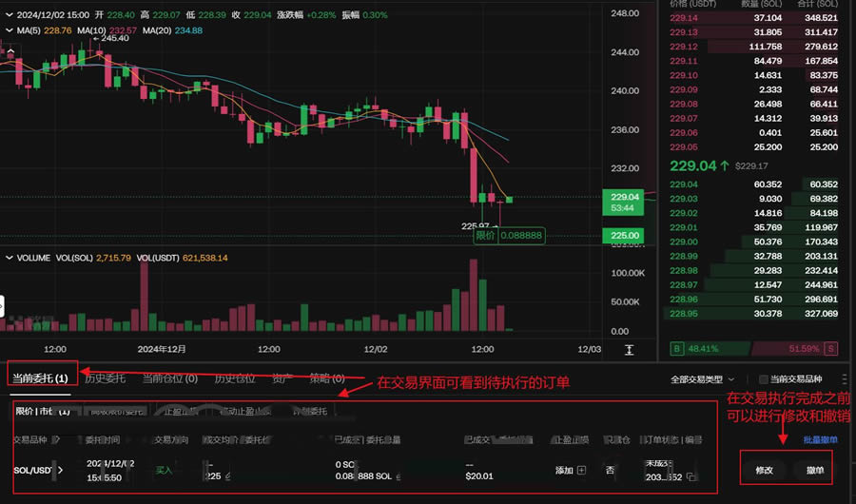Collapse the MA indicator legend chevron
This screenshot has width=856, height=504.
[x=9, y=30]
